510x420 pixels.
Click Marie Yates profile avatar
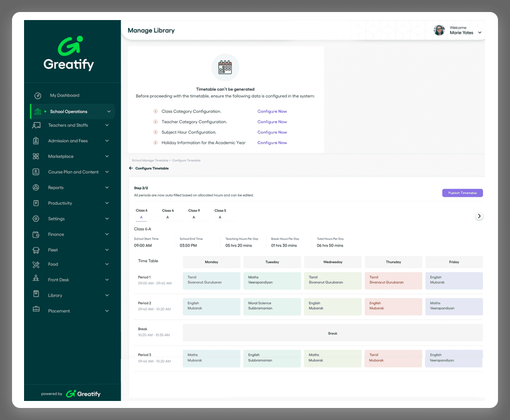pos(439,31)
